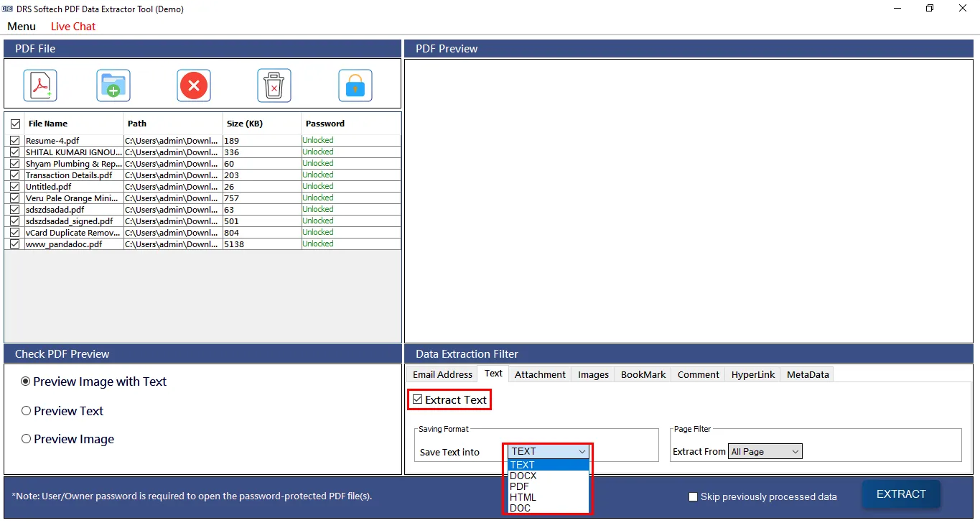This screenshot has height=523, width=980.
Task: Go to the HyperLink tab
Action: [x=753, y=374]
